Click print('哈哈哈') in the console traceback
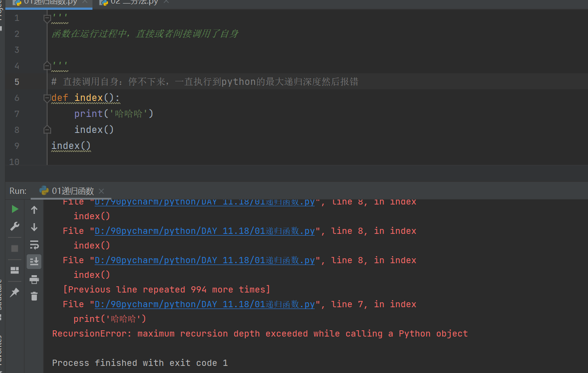Screen dimensions: 588x373 (x=110, y=319)
